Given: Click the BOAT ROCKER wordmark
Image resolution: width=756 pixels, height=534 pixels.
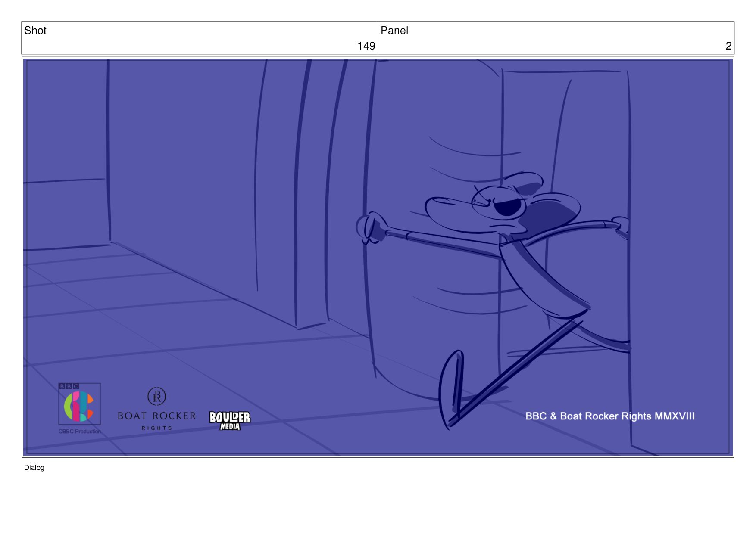Looking at the screenshot, I should point(156,416).
